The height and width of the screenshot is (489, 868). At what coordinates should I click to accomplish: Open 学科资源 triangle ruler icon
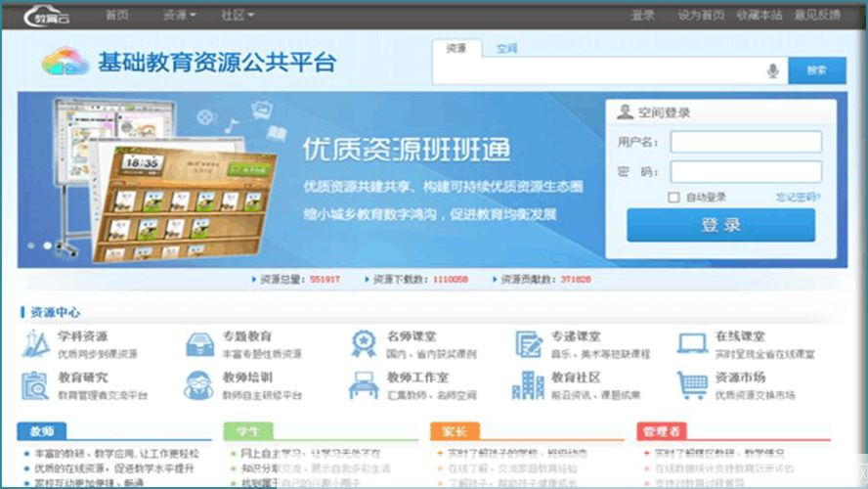tap(36, 344)
